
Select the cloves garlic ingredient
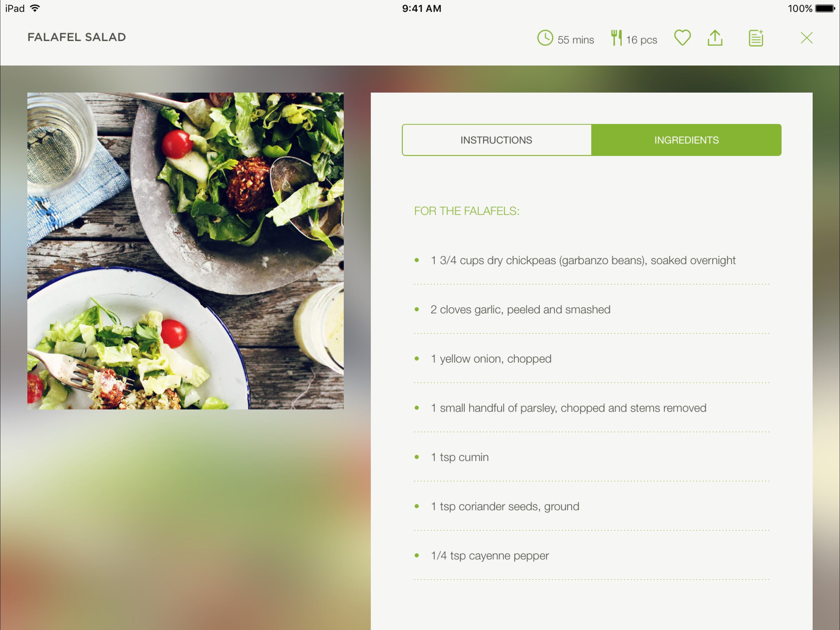point(592,309)
